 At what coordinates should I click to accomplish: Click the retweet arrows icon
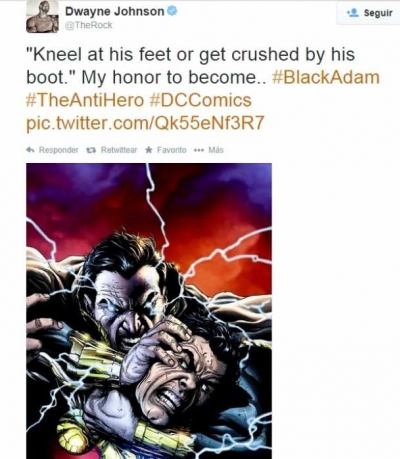tap(90, 150)
